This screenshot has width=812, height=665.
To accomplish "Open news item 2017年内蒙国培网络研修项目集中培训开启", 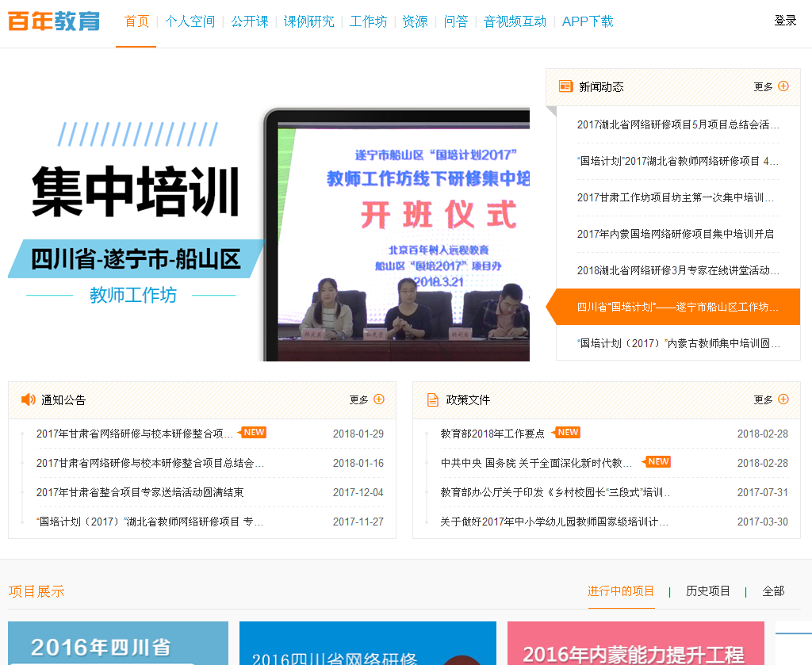I will tap(675, 234).
